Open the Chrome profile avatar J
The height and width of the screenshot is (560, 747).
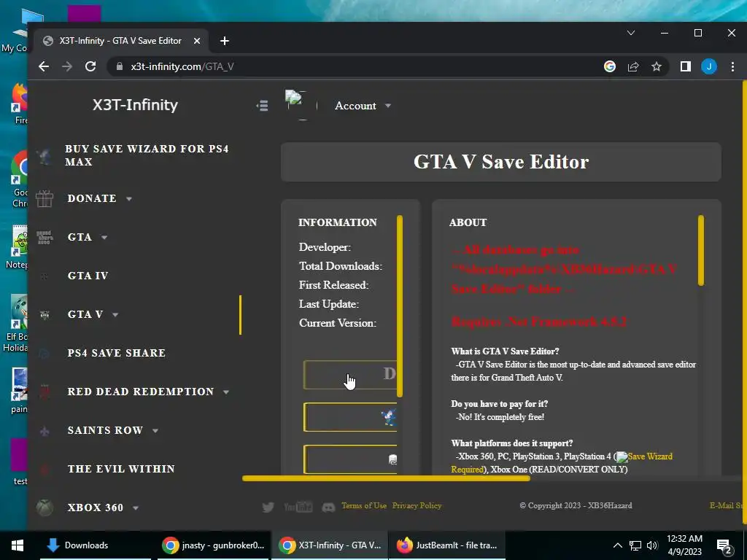pos(709,66)
